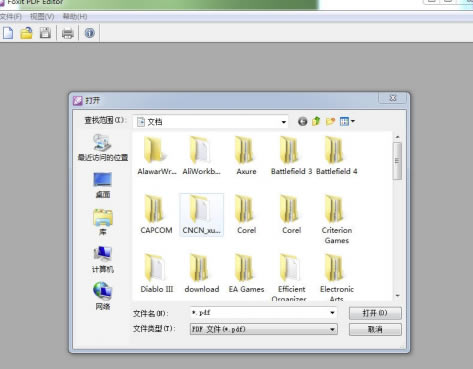Open the 文件(F) menu

pos(11,17)
